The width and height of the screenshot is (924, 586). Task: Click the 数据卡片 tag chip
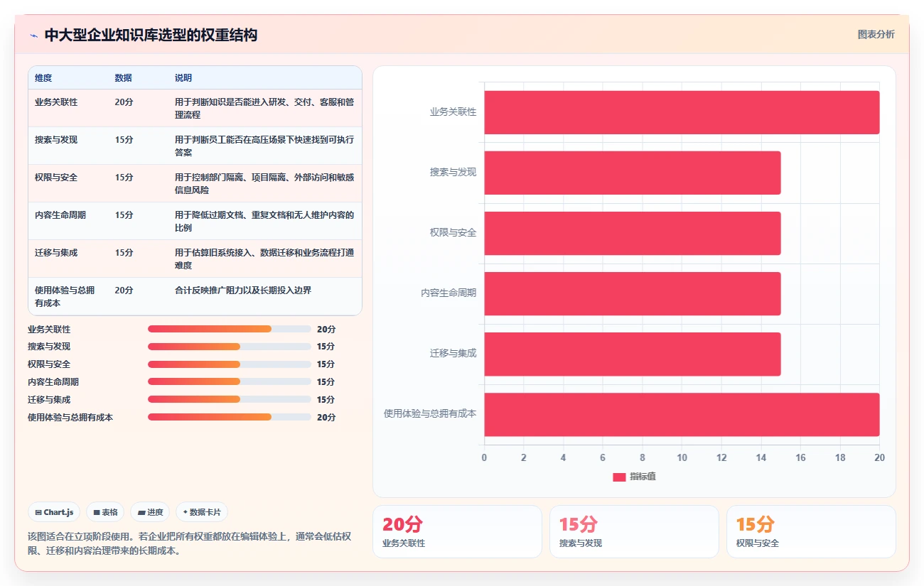tap(202, 512)
